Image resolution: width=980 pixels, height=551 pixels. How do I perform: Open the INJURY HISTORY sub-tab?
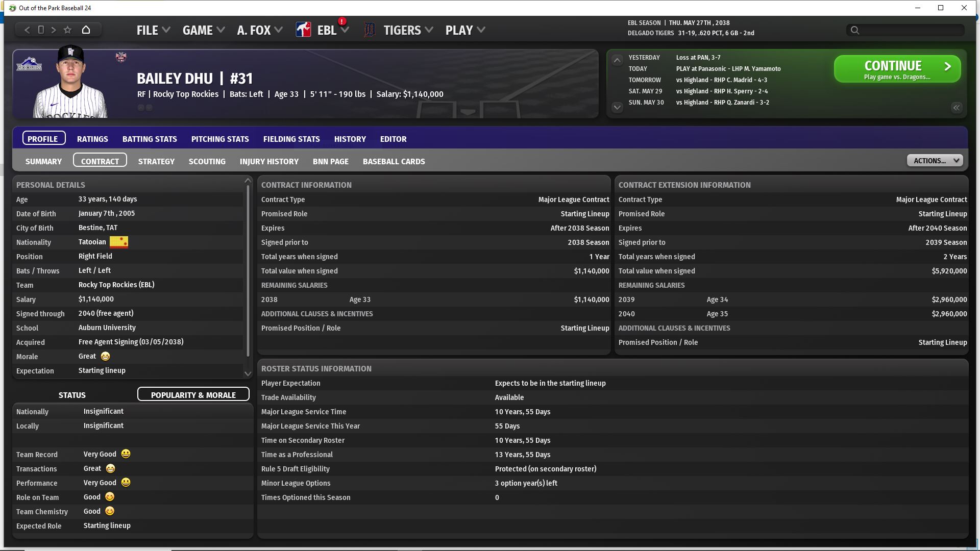[x=269, y=161]
